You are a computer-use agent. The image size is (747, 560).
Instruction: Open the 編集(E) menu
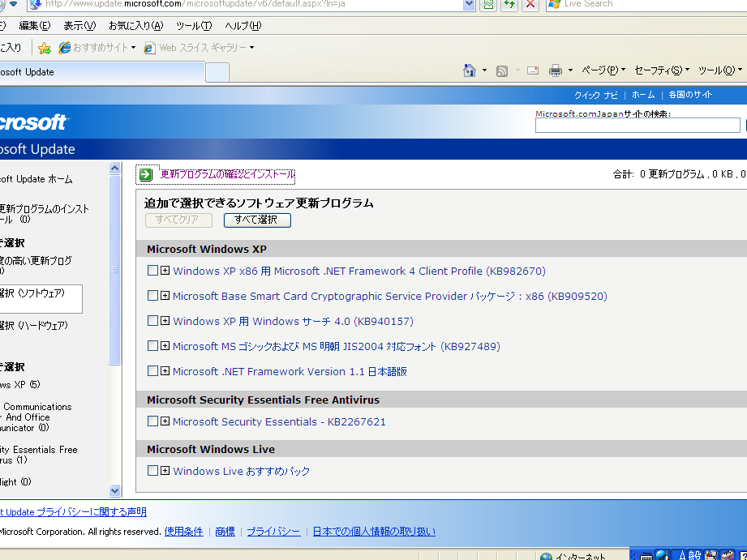point(34,26)
